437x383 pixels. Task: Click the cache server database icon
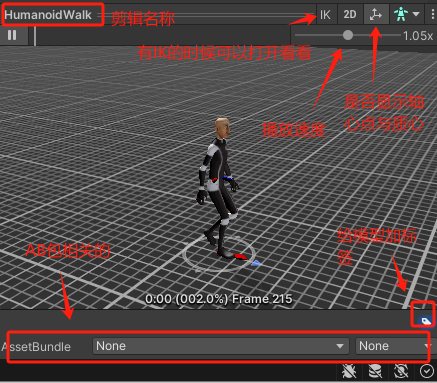coord(375,371)
